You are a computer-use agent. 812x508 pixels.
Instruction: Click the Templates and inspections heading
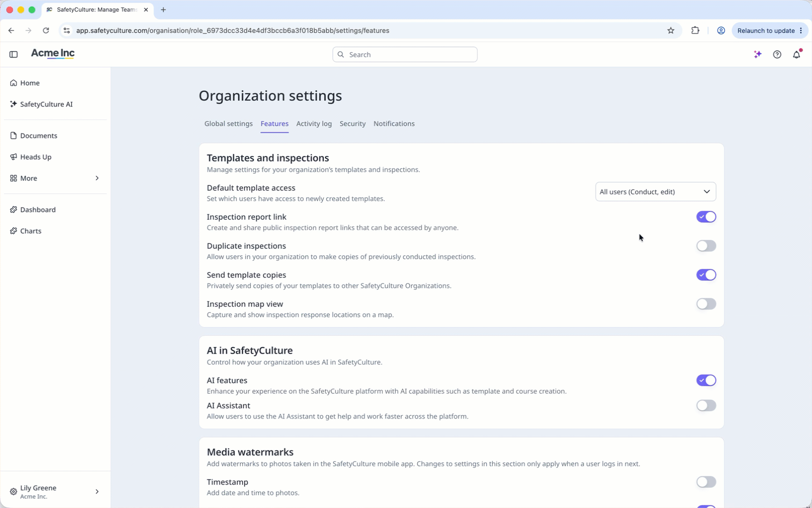tap(268, 158)
